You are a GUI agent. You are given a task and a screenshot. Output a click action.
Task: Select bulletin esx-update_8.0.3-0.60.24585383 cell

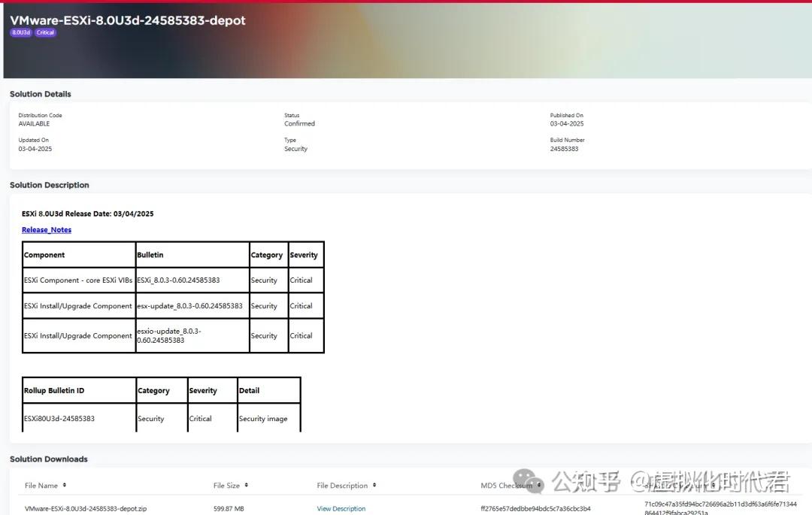(x=192, y=306)
